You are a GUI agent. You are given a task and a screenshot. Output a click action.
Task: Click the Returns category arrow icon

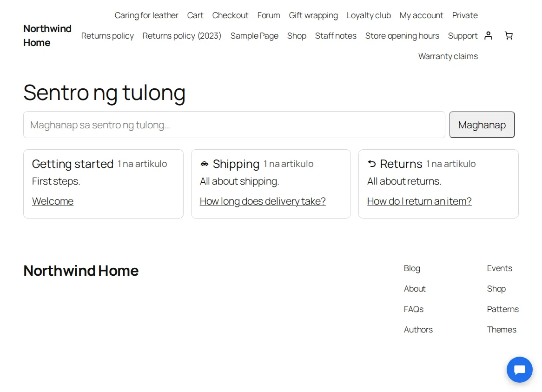[371, 164]
